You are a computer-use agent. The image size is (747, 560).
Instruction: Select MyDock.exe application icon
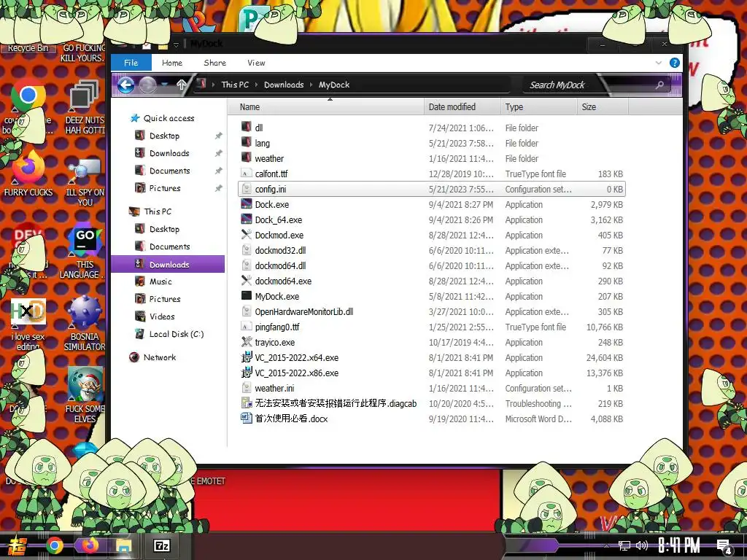point(247,296)
